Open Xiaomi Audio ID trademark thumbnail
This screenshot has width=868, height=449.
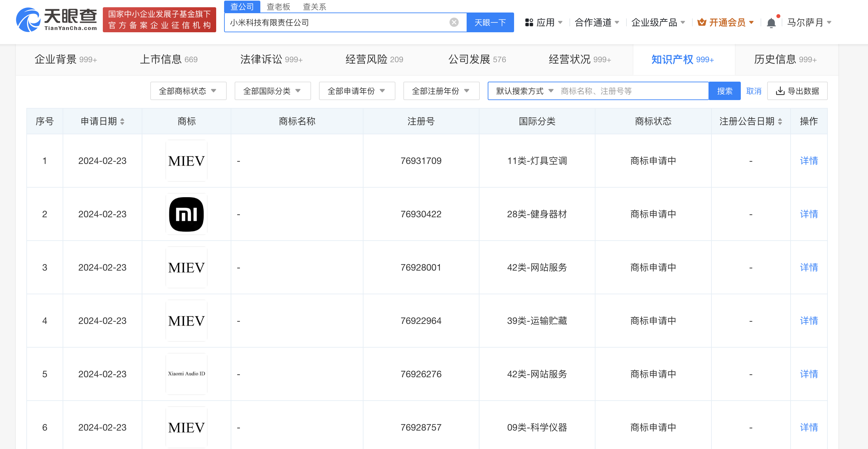(186, 374)
